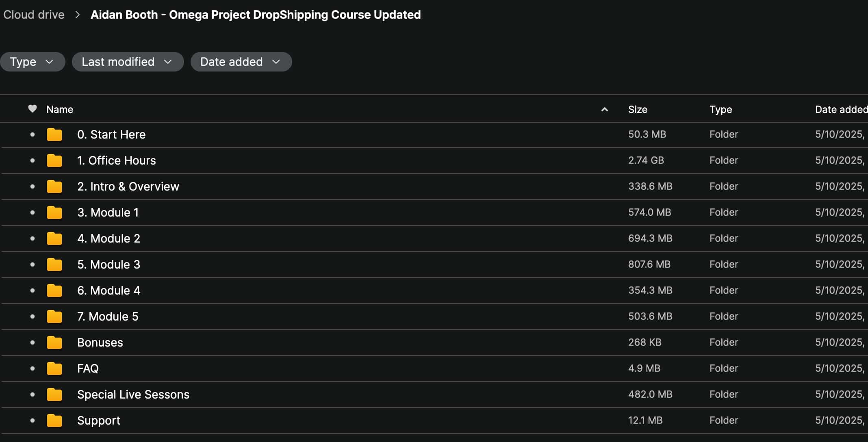The width and height of the screenshot is (868, 442).
Task: Select the 6. Module 4 row size cell
Action: click(650, 290)
